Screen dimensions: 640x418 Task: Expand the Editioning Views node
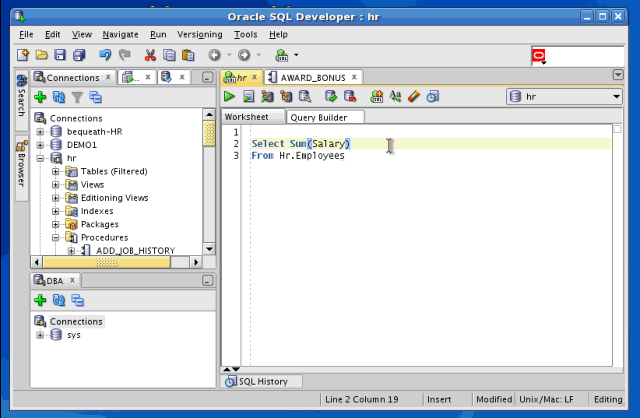click(56, 198)
